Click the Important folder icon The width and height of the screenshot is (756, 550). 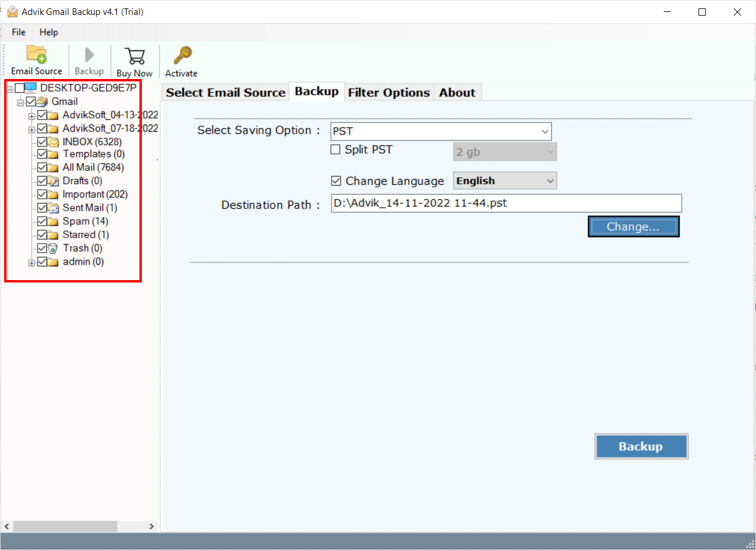coord(53,194)
